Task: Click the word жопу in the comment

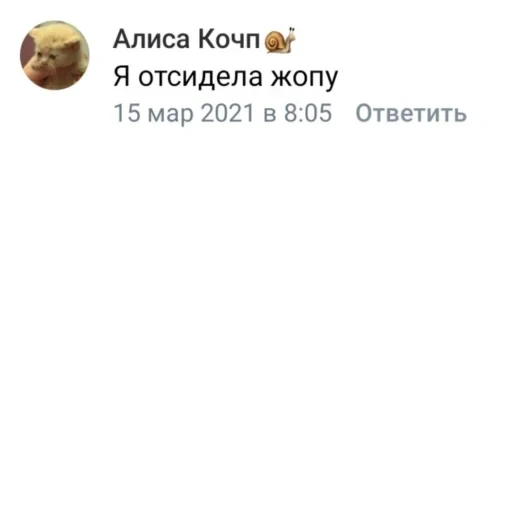Action: click(304, 79)
